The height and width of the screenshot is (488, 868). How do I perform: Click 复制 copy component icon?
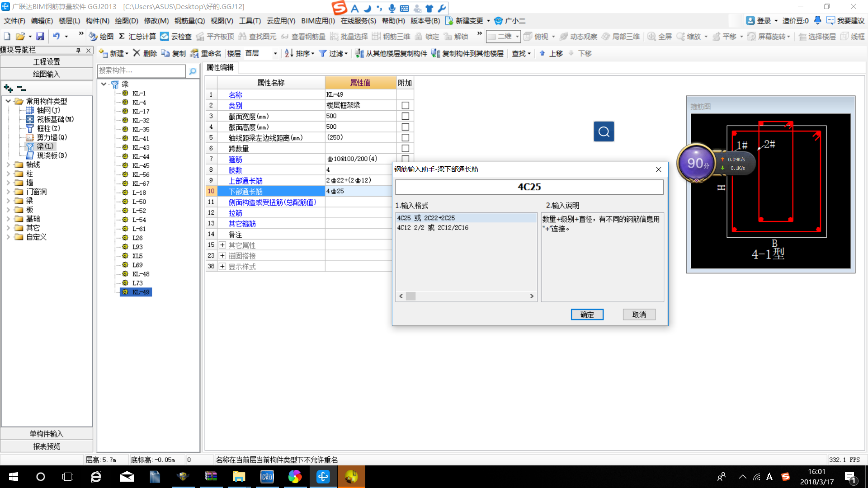[x=174, y=53]
